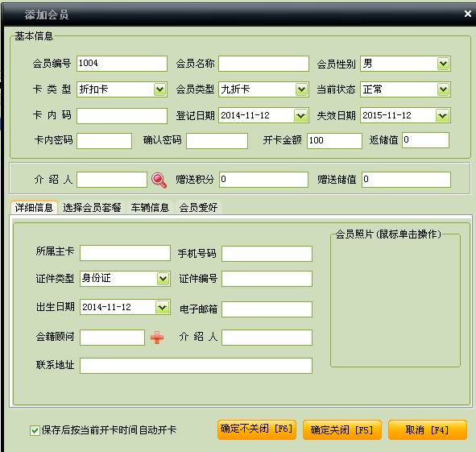Click the 确定不关闭 [F6] button
Image resolution: width=476 pixels, height=452 pixels.
coord(256,429)
